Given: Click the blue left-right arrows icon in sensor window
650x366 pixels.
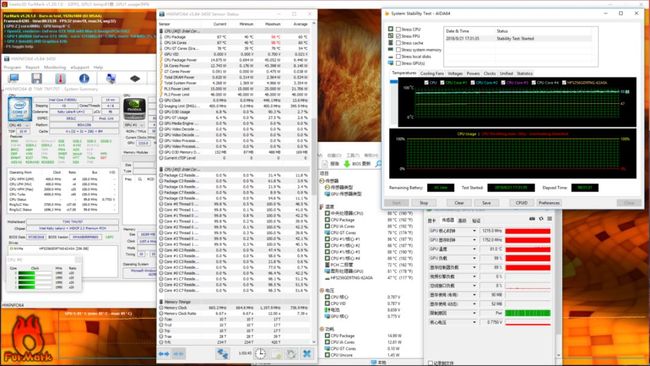Looking at the screenshot, I should [164, 354].
